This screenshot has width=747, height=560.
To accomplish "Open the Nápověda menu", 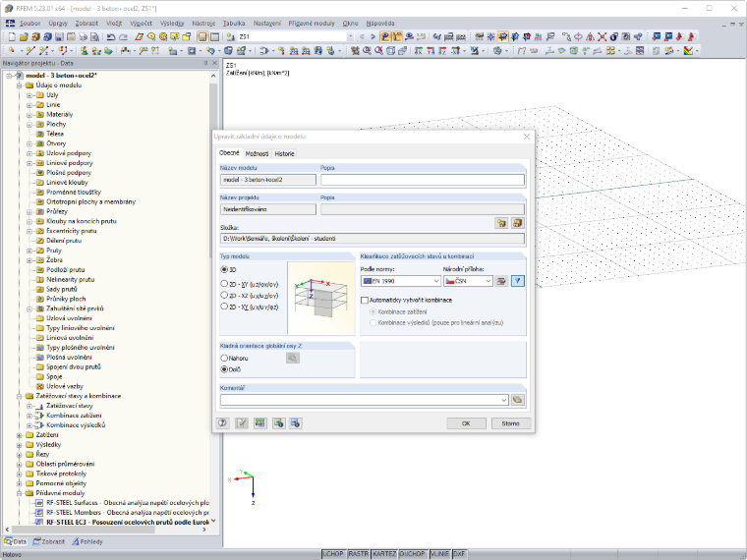I will (380, 23).
